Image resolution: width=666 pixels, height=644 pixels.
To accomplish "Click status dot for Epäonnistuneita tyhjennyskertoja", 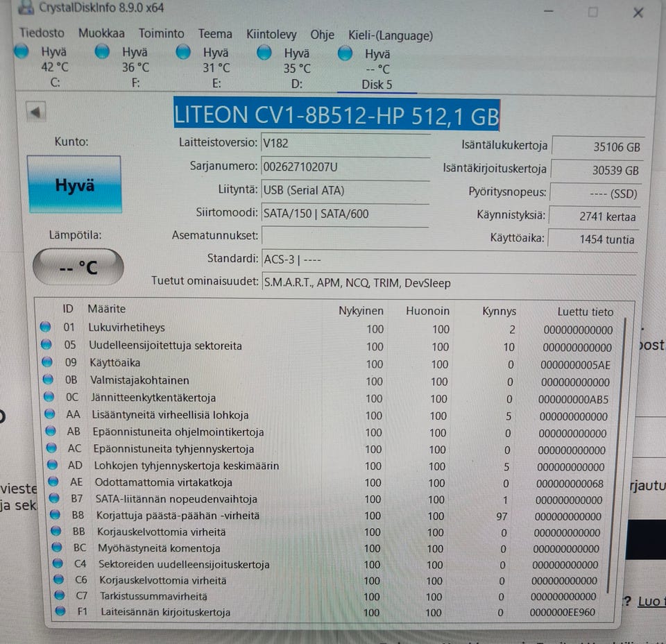I will click(52, 448).
